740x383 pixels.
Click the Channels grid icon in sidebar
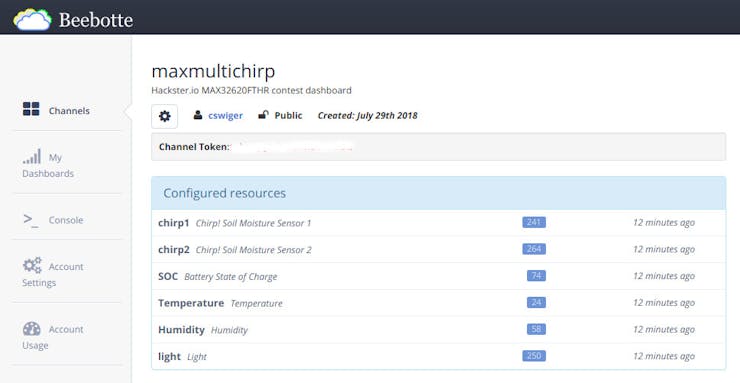(31, 109)
